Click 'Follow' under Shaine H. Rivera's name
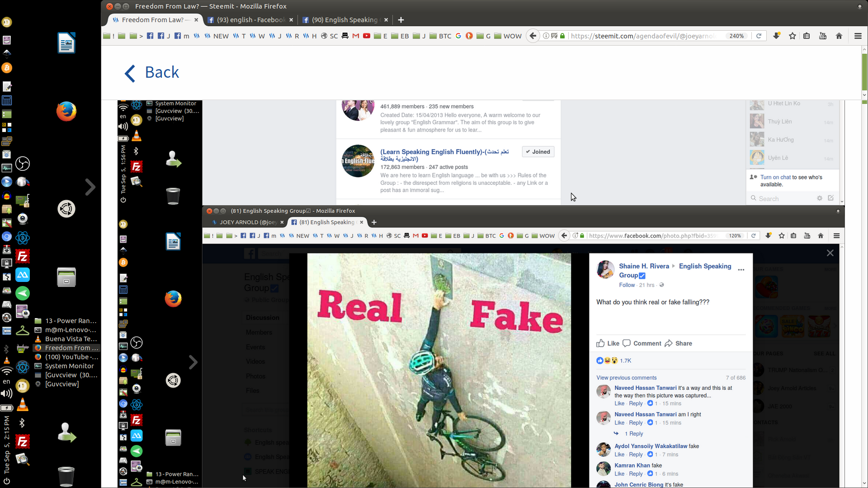The width and height of the screenshot is (868, 488). pyautogui.click(x=627, y=285)
